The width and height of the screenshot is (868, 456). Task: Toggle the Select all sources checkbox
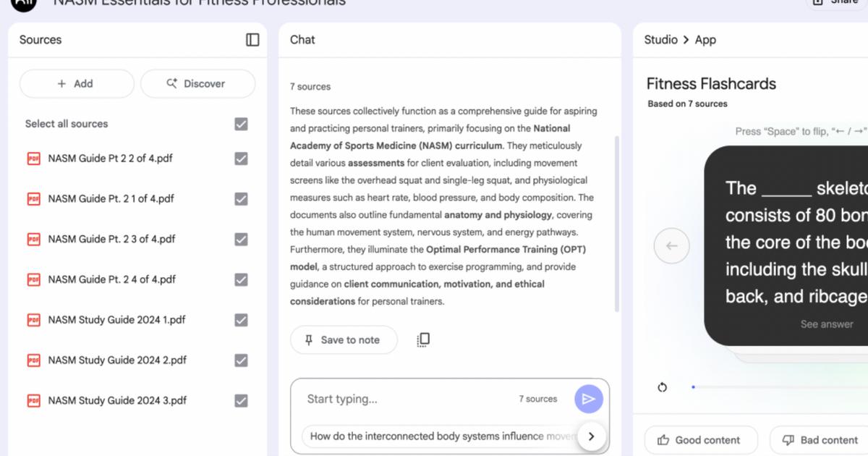point(242,124)
